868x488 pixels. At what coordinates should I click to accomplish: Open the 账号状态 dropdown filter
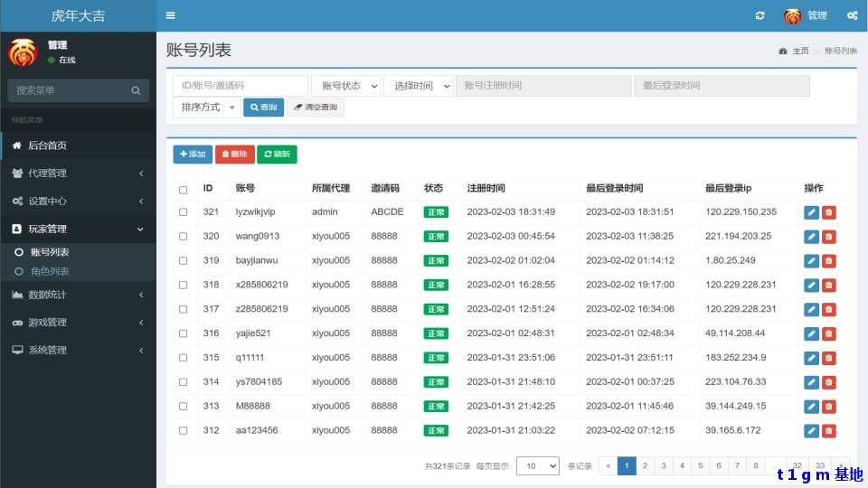pos(346,86)
